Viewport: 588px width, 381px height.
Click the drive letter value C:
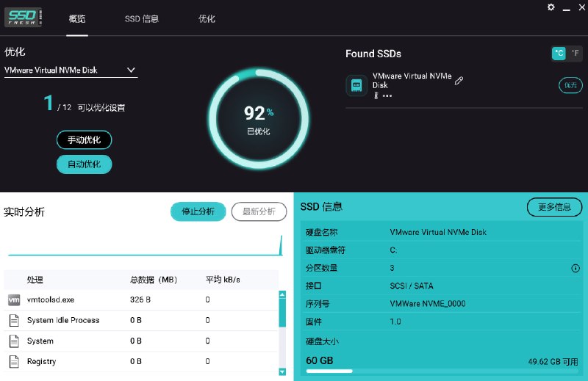click(393, 250)
